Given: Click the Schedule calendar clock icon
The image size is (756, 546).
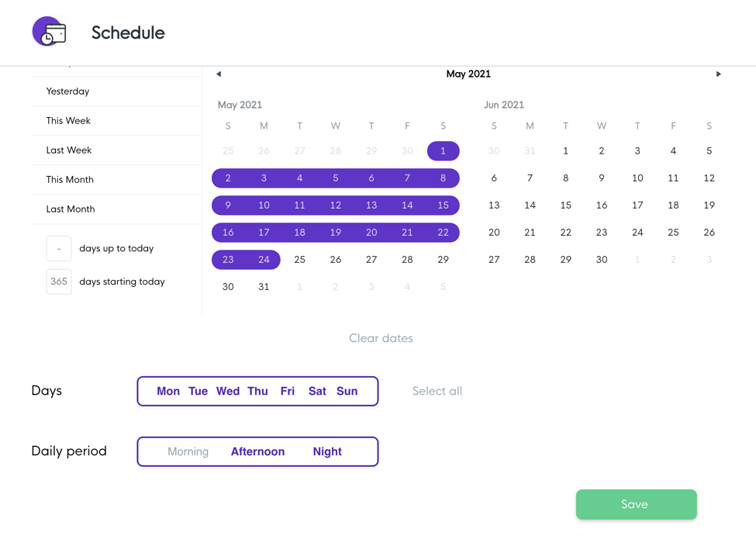Looking at the screenshot, I should 50,32.
